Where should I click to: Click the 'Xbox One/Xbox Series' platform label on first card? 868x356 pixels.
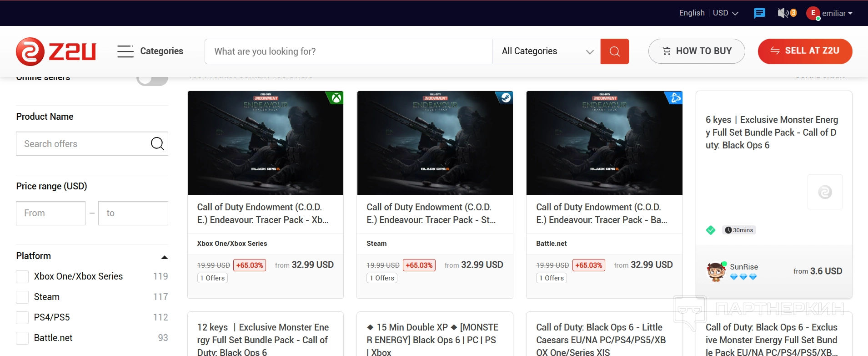(232, 244)
